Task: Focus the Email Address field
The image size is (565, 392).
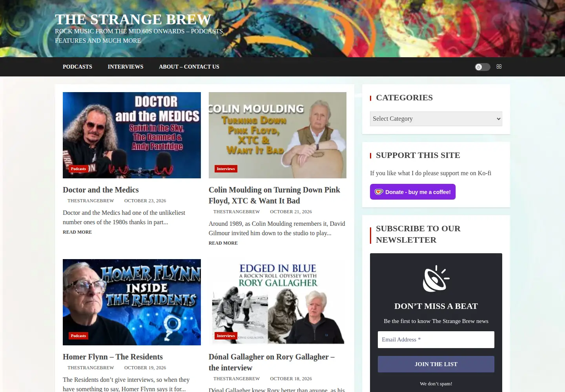Action: pos(436,339)
